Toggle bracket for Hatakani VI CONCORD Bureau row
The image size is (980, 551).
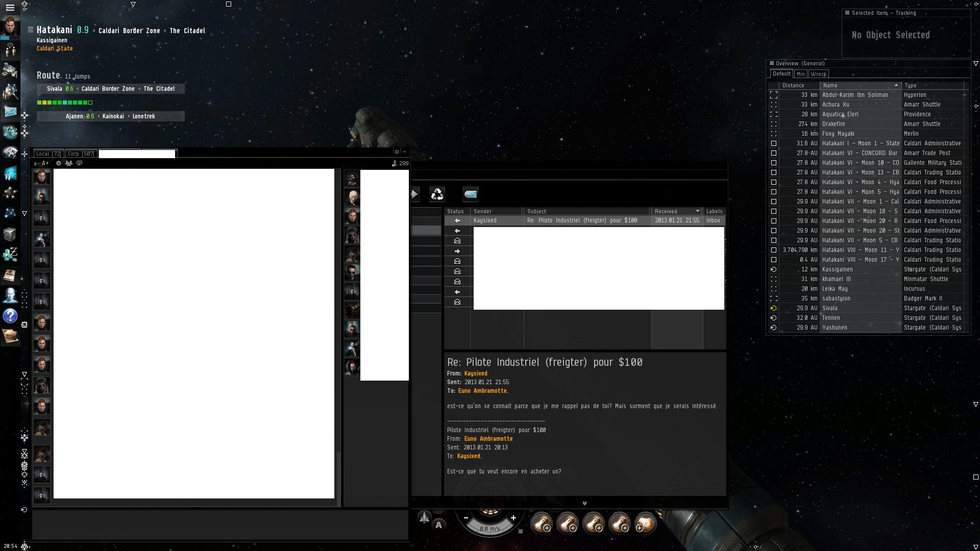point(773,153)
